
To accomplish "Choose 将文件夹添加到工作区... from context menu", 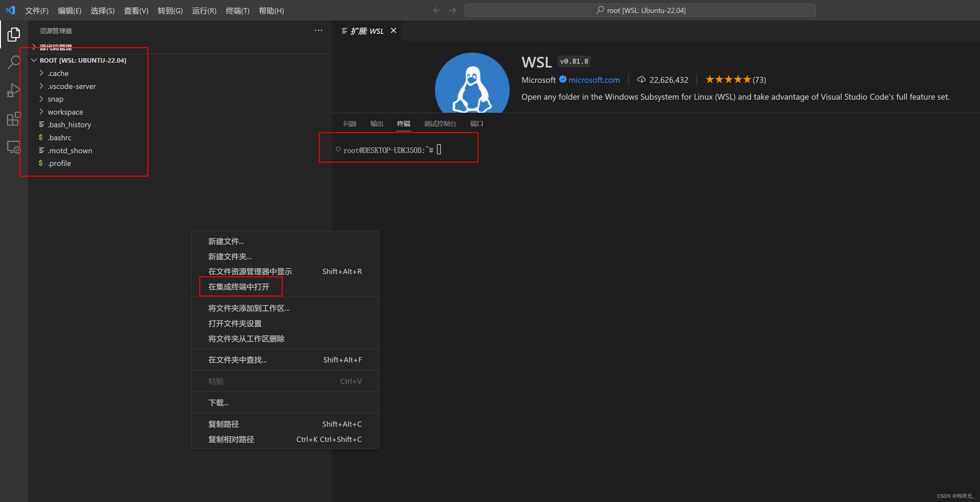I will click(285, 308).
